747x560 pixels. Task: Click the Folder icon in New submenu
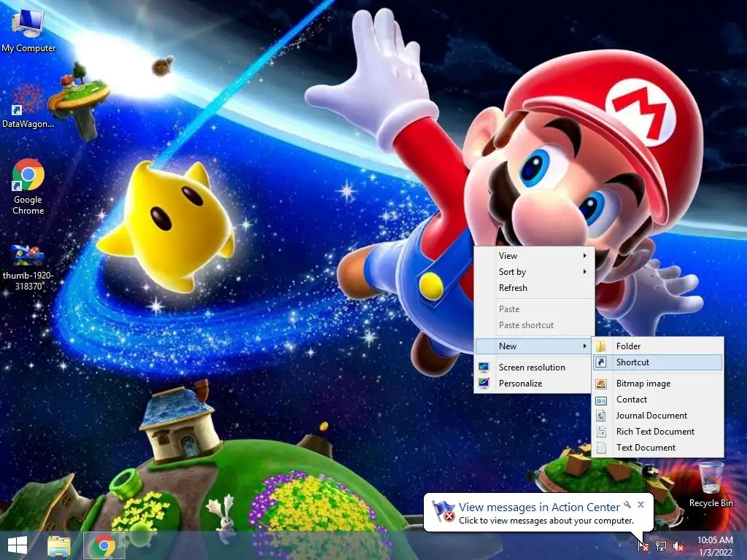click(x=601, y=346)
